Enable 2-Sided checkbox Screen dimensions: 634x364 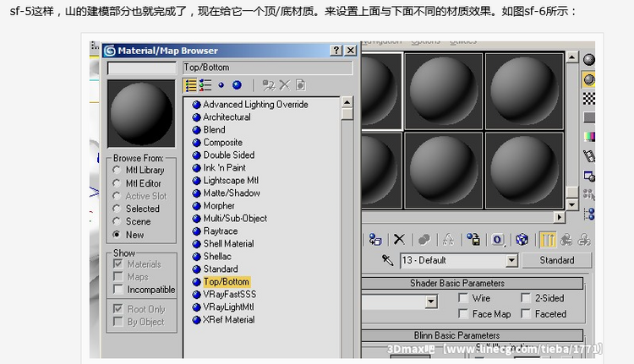(526, 298)
